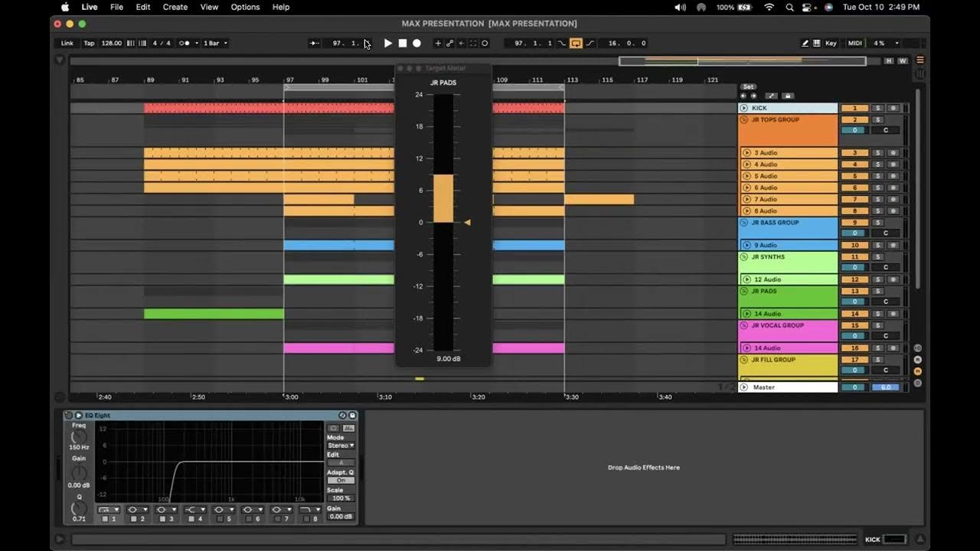Screen dimensions: 980x551
Task: Unfold the KICK track
Action: (744, 108)
